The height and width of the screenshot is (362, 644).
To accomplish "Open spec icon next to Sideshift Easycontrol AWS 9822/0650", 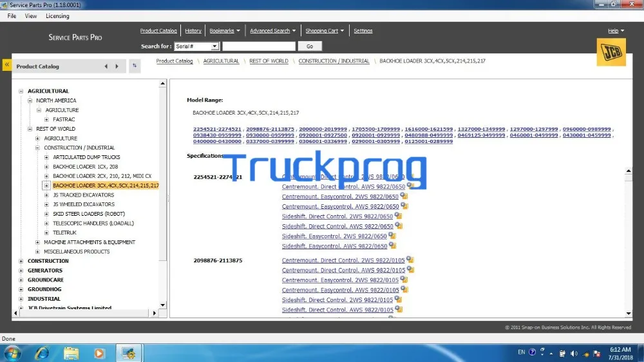I will point(392,245).
